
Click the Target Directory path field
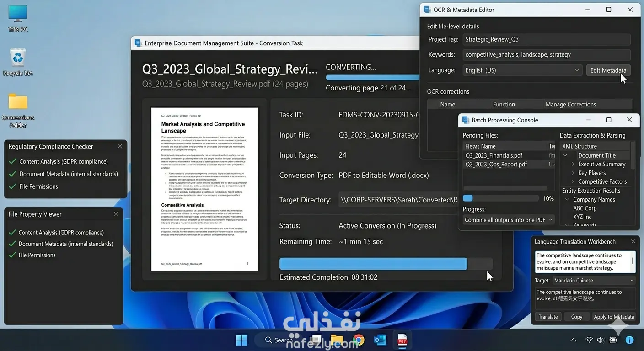(398, 200)
